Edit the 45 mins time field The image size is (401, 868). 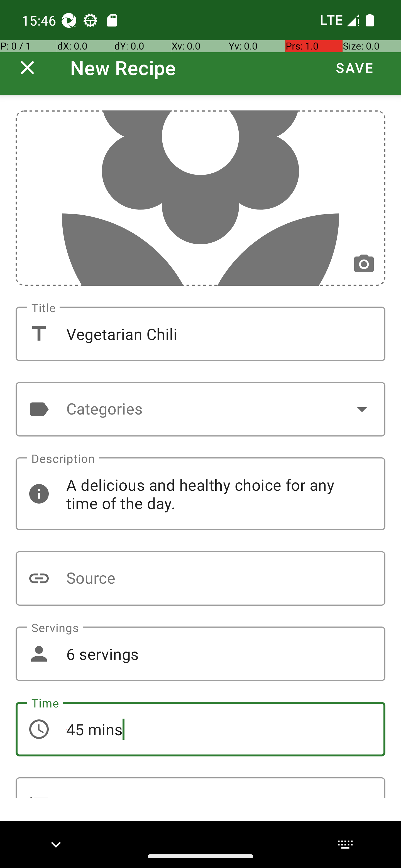(200, 729)
